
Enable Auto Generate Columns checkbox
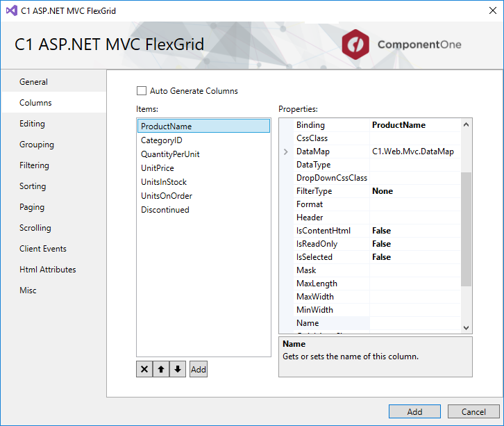tap(142, 91)
